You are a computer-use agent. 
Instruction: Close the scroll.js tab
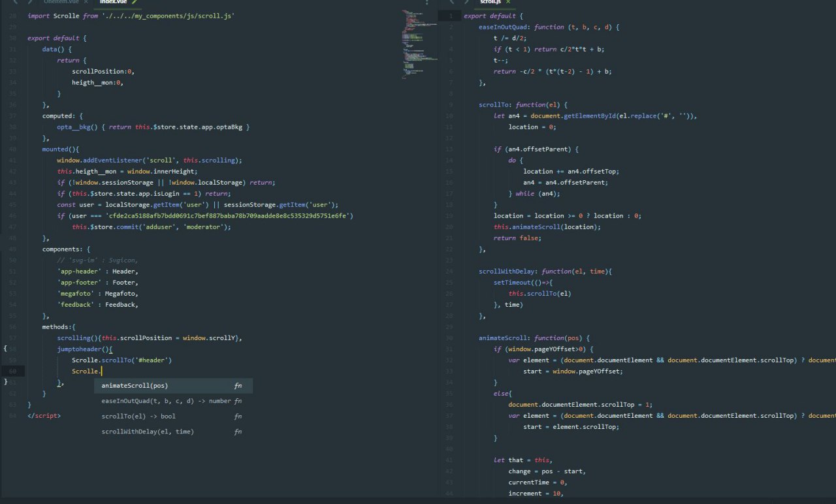[507, 2]
